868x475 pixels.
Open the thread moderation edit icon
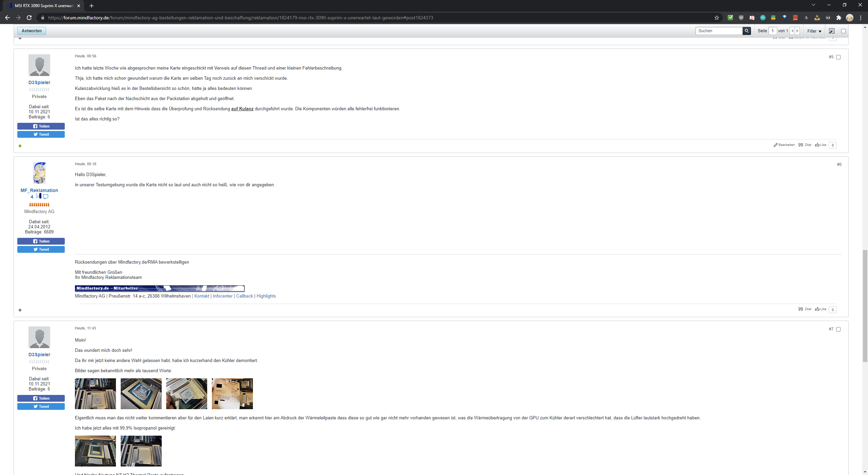(x=831, y=31)
